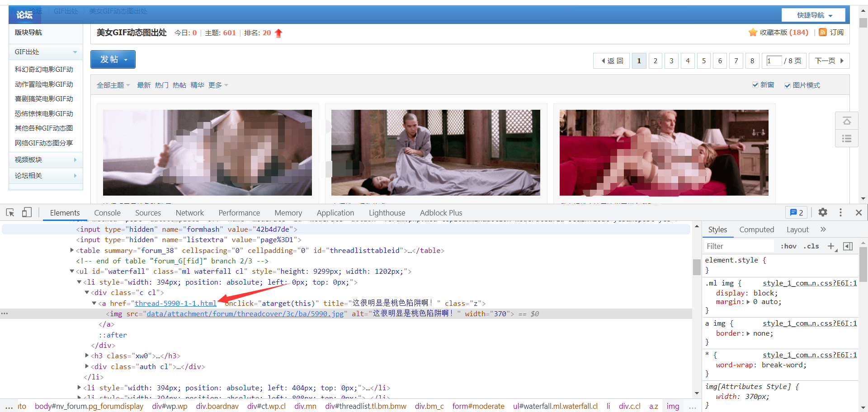This screenshot has width=868, height=412.
Task: Open 科幻奇幻电影GIF sidebar link
Action: 44,69
